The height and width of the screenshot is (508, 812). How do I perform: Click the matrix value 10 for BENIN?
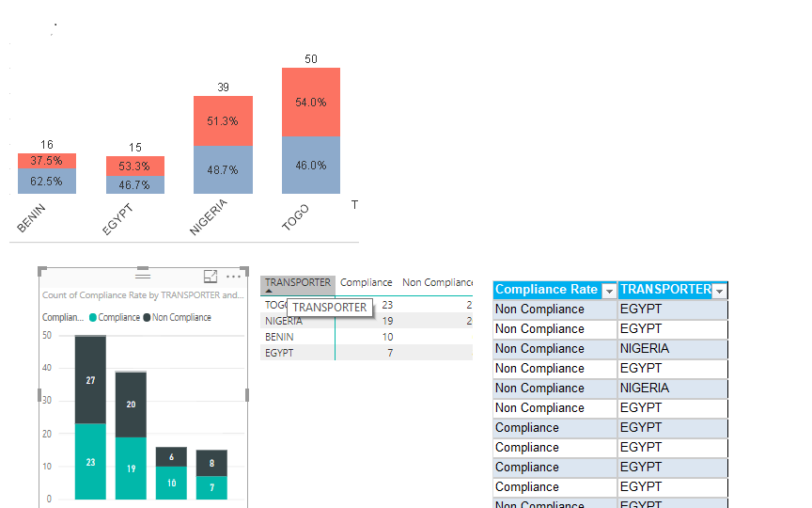tap(387, 337)
